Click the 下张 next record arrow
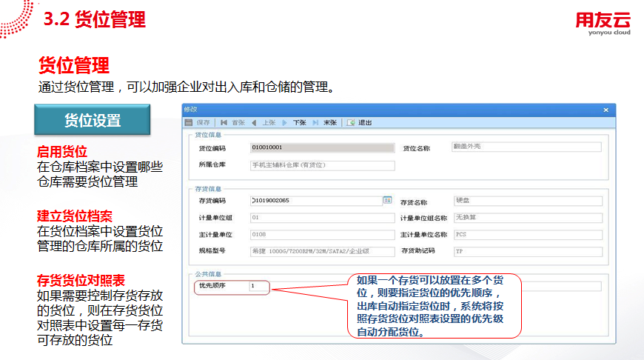Image resolution: width=644 pixels, height=360 pixels. (284, 122)
